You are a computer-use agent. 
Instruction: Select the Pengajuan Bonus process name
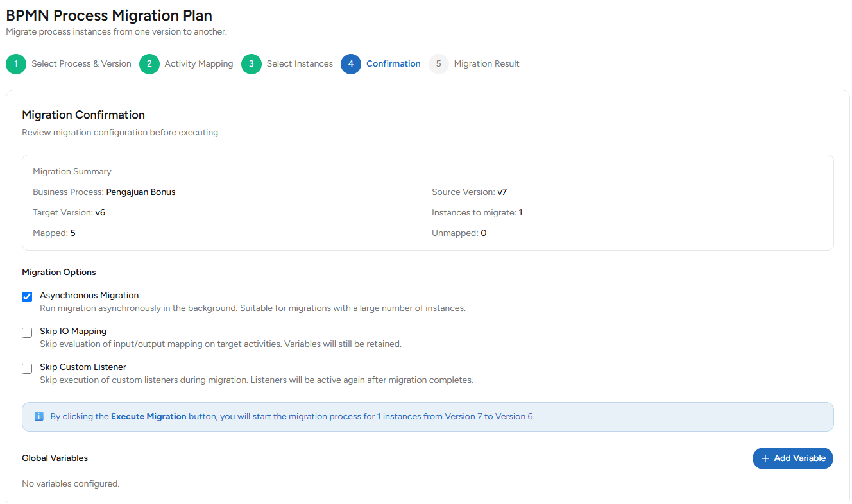141,192
